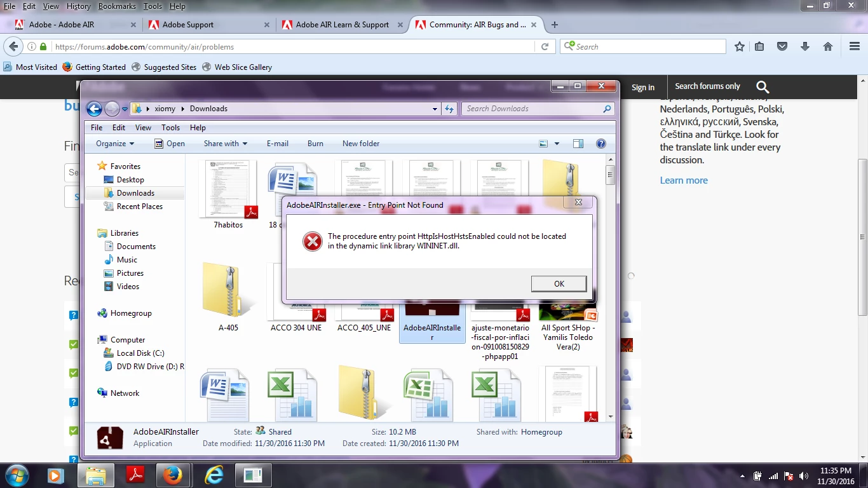Click the red error icon in the dialog
The height and width of the screenshot is (488, 868).
[x=312, y=241]
